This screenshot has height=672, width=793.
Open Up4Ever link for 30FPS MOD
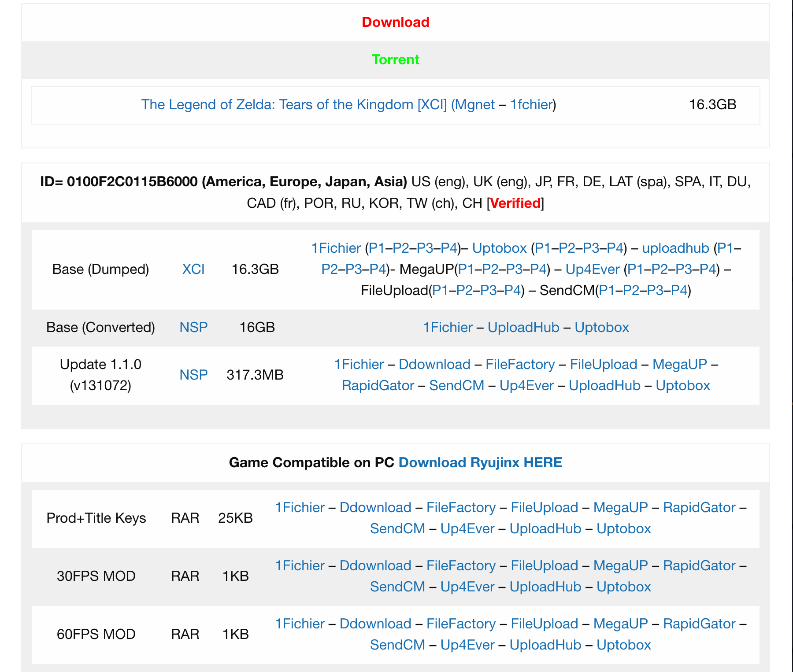coord(467,587)
